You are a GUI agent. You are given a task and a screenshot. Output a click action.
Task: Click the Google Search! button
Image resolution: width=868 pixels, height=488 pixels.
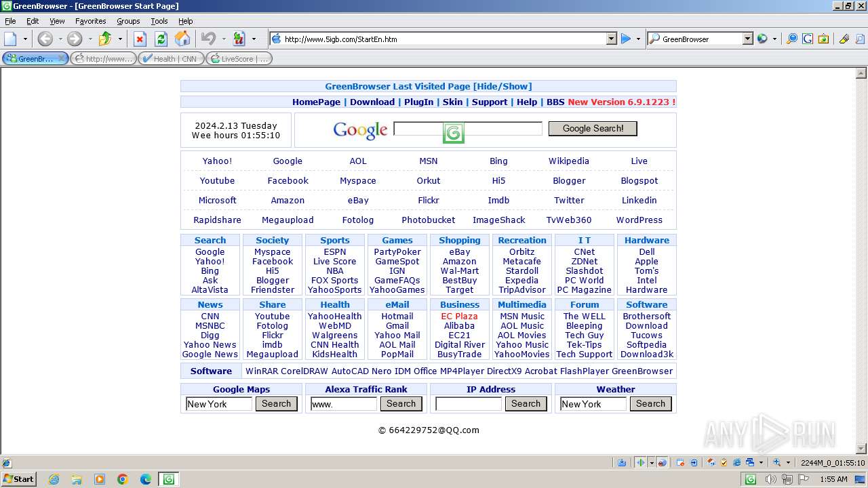[593, 128]
